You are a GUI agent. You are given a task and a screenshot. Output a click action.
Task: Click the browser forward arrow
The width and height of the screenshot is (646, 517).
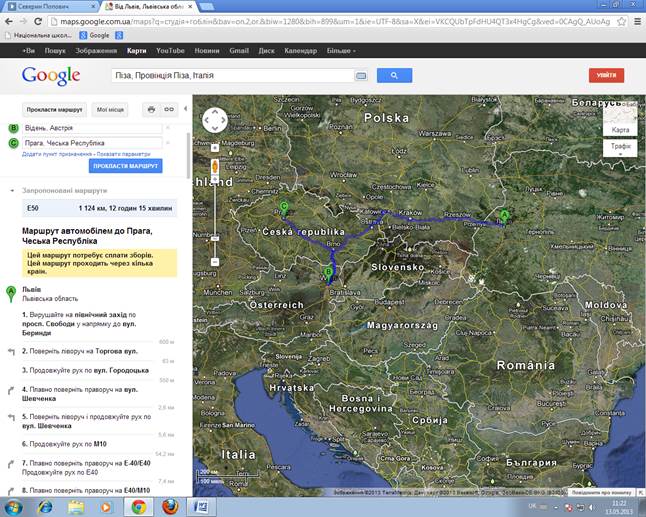tap(23, 21)
